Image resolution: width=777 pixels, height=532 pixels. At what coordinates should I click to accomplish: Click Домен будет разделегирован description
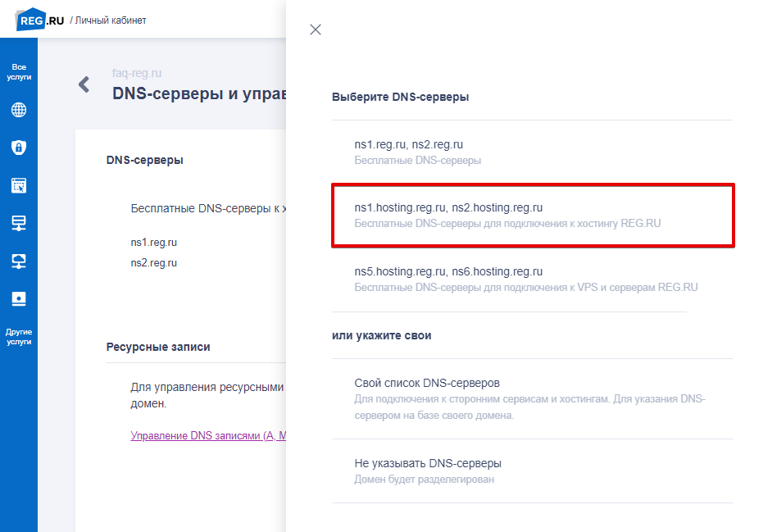click(x=425, y=480)
